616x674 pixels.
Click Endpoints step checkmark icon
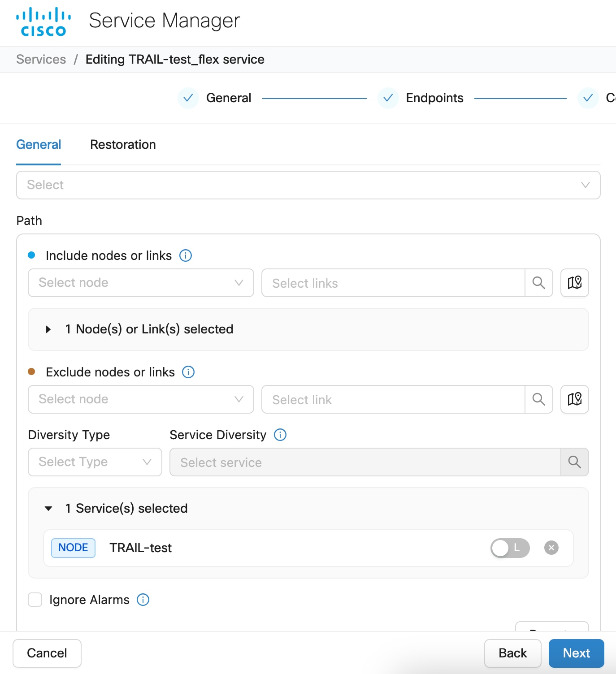pos(388,98)
